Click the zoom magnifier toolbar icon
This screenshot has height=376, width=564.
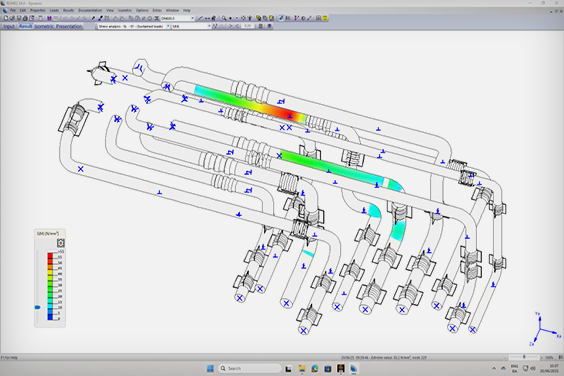tap(224, 18)
